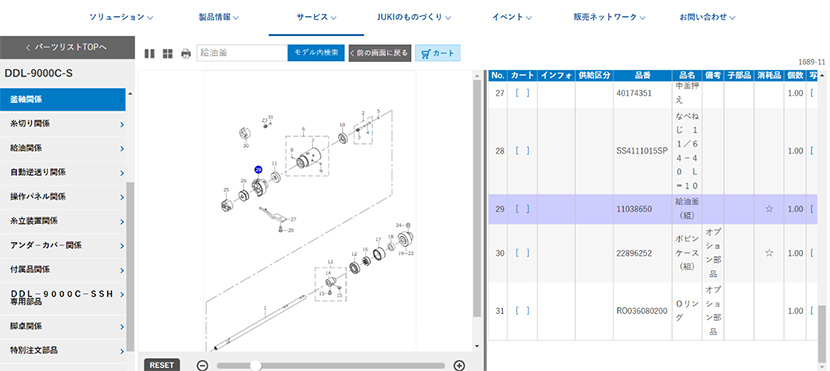Go back with 前の画面に戻る button
The image size is (830, 371).
coord(379,53)
